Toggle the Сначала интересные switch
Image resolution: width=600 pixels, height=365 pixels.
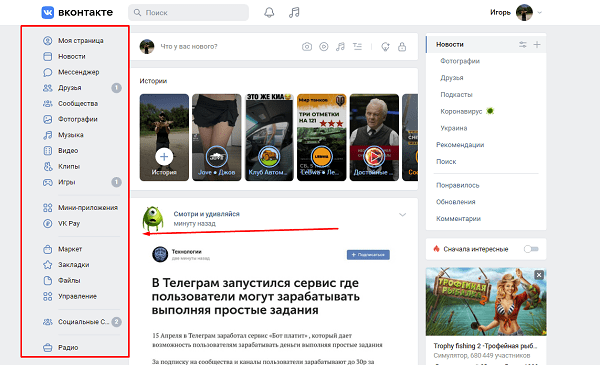(x=531, y=249)
